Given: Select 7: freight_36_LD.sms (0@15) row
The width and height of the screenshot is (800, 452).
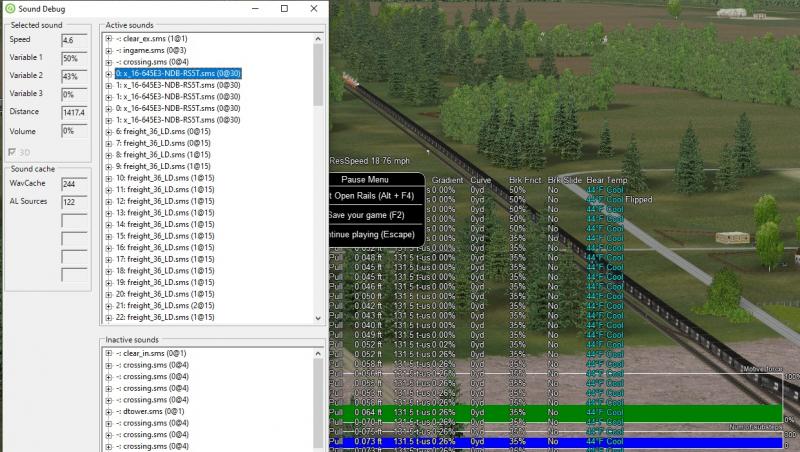Looking at the screenshot, I should tap(163, 143).
